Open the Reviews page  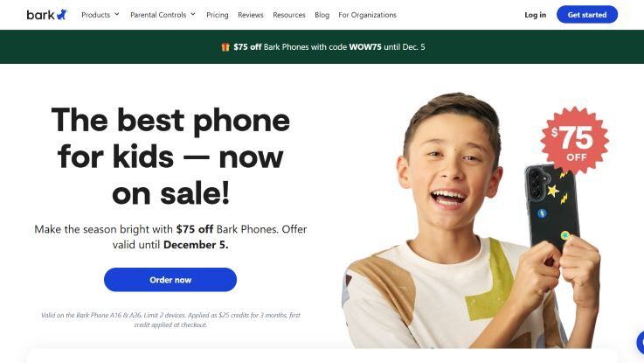pyautogui.click(x=251, y=15)
